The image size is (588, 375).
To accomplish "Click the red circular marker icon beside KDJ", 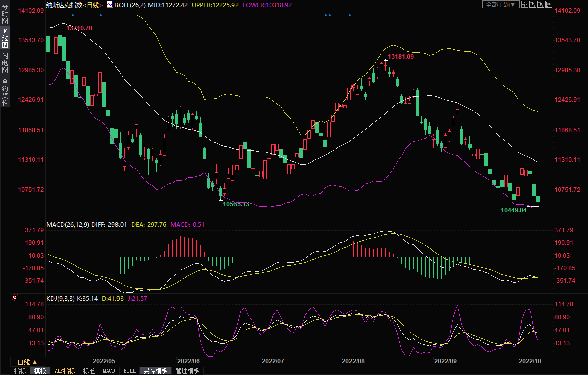I will click(15, 298).
